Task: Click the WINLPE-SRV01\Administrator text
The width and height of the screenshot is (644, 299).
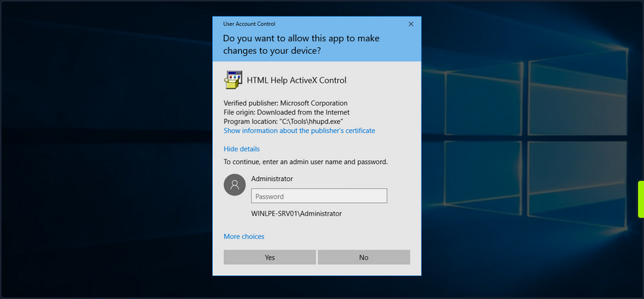Action: coord(296,213)
